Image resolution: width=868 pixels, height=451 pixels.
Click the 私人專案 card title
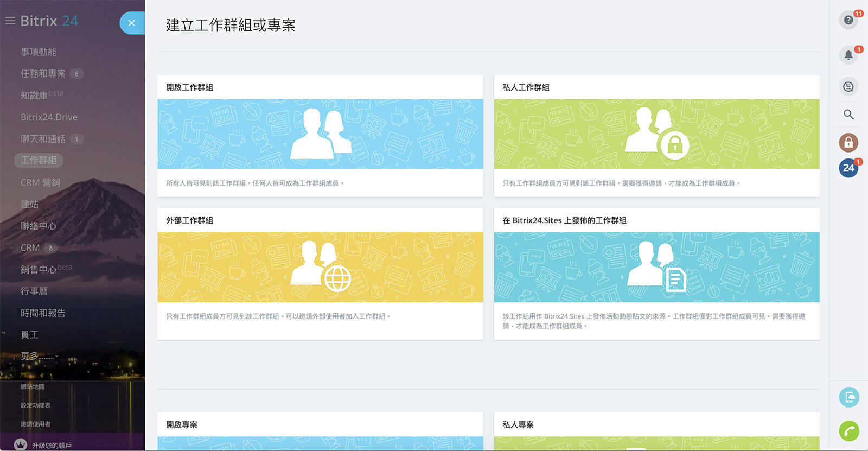click(x=518, y=424)
